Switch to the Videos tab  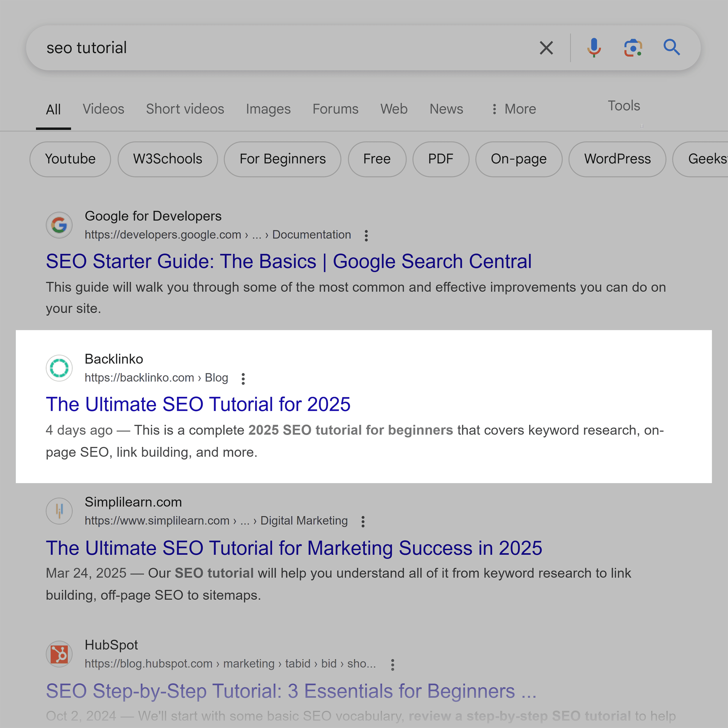103,109
